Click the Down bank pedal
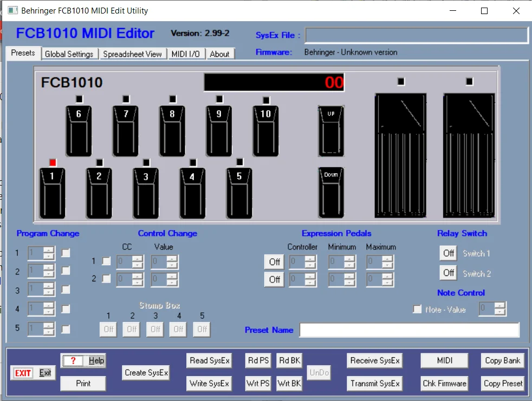 pos(330,192)
